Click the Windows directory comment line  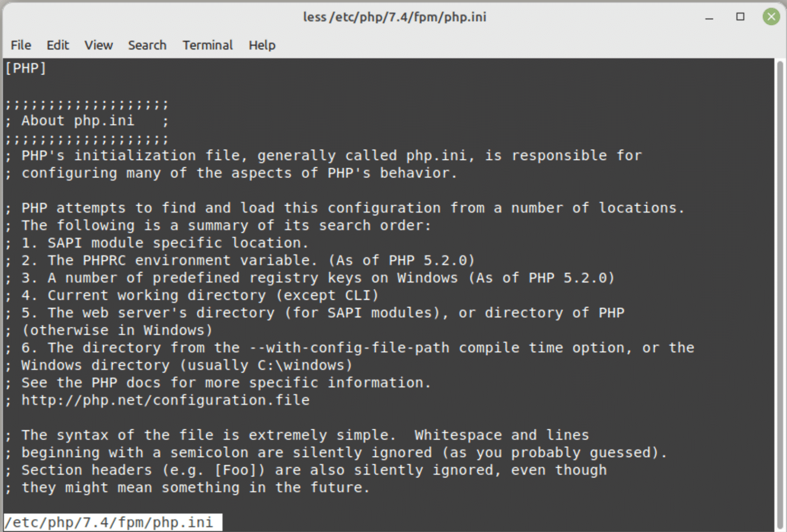pos(178,365)
